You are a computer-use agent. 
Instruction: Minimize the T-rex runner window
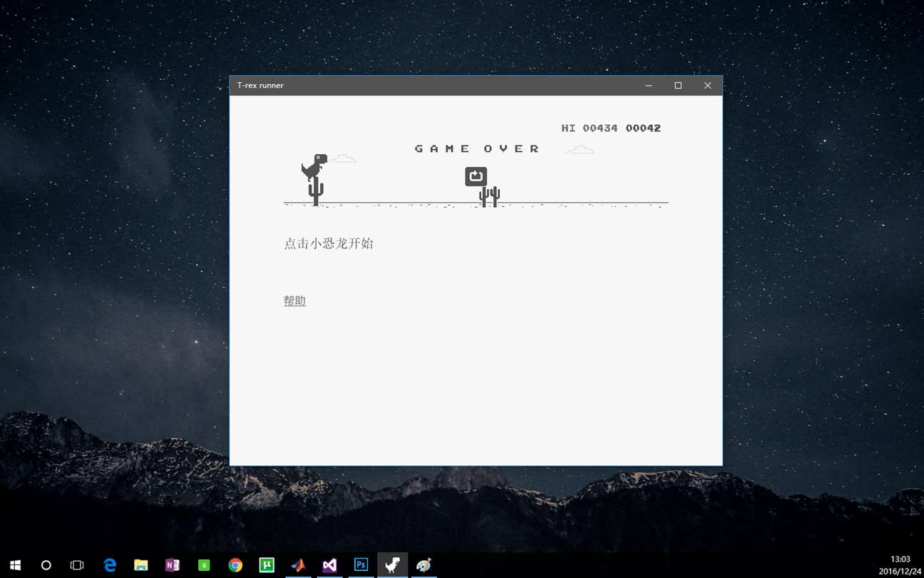[649, 86]
